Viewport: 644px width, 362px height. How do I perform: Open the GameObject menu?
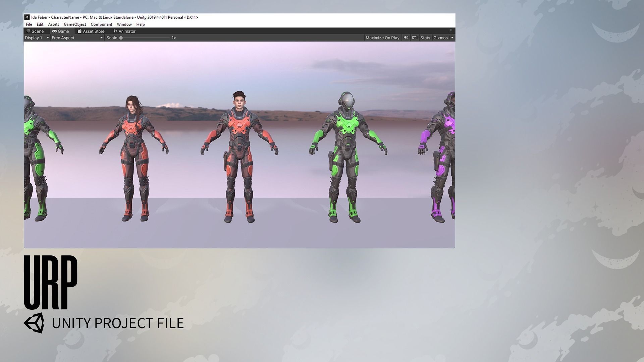(75, 24)
